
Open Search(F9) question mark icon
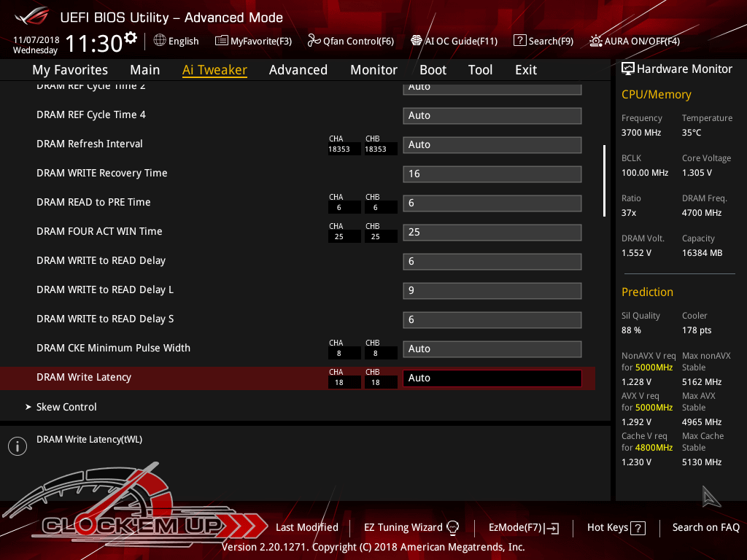pos(519,41)
